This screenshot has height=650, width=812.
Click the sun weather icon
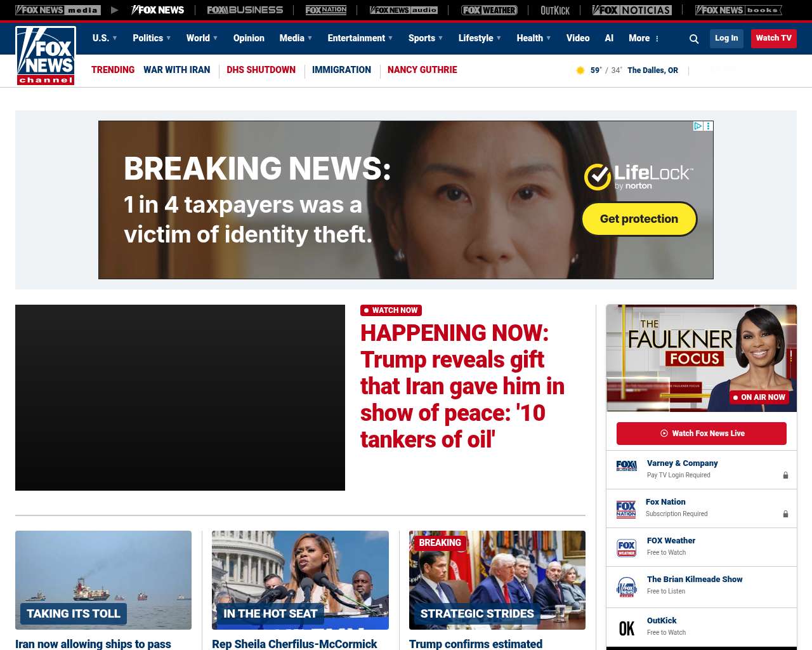580,70
